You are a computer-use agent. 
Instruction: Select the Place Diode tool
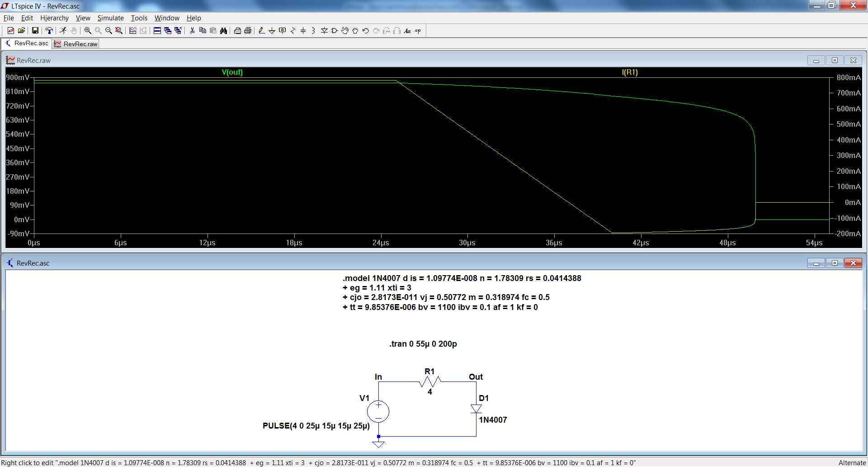coord(324,31)
